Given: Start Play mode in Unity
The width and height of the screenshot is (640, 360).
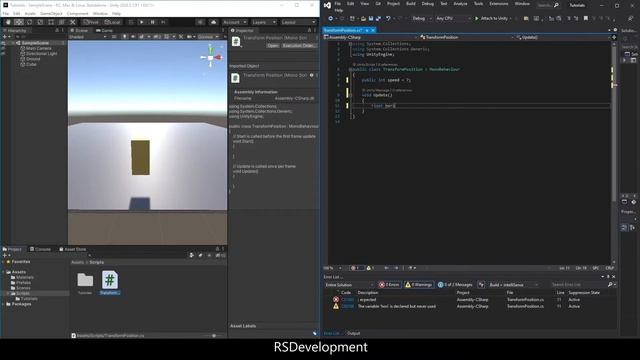Looking at the screenshot, I should tap(142, 22).
